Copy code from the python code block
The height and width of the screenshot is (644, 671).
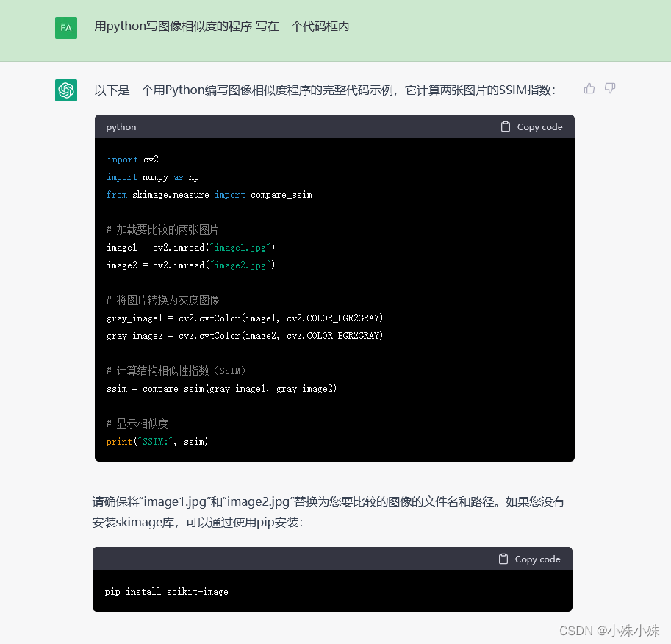click(531, 127)
